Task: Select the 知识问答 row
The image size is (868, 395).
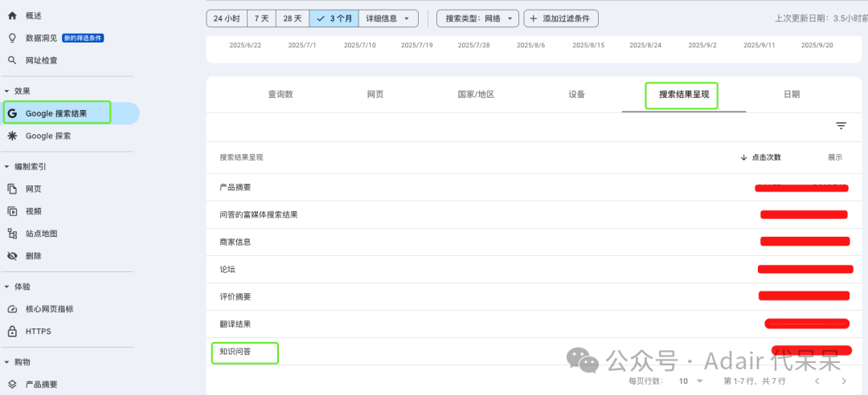Action: [534, 352]
